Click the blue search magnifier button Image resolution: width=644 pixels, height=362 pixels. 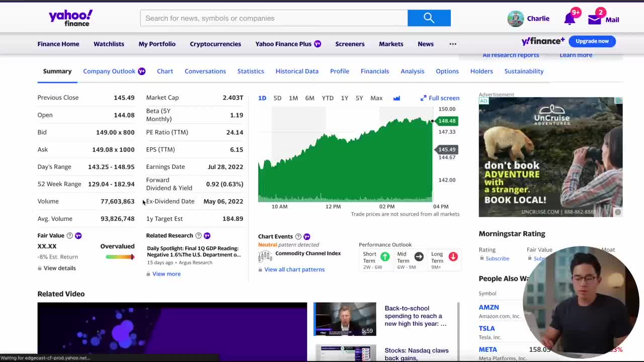coord(429,18)
